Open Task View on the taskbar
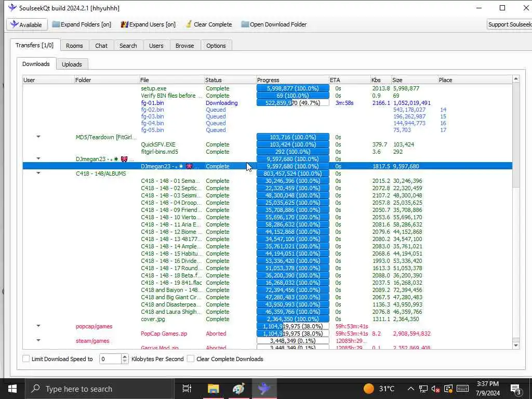Image resolution: width=532 pixels, height=399 pixels. pos(187,389)
